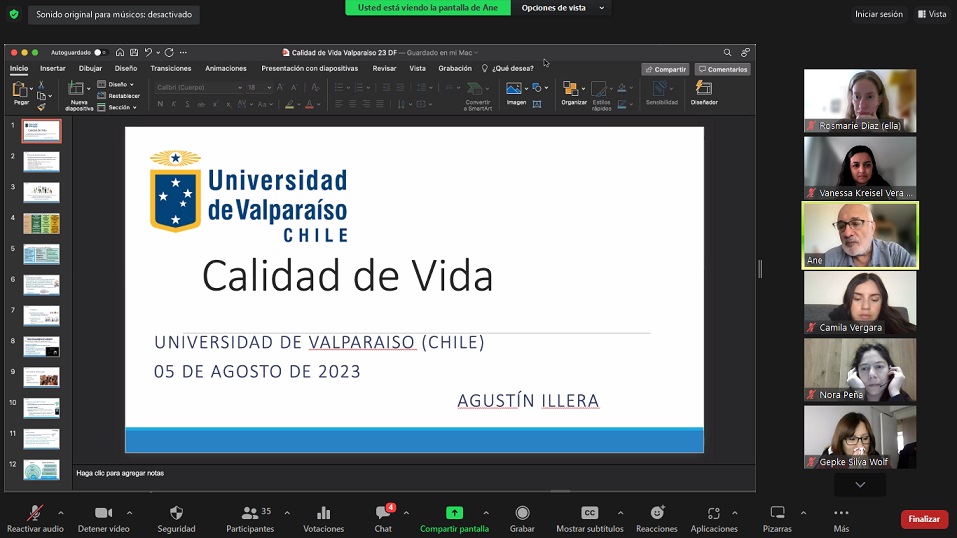Open the Chat panel
The width and height of the screenshot is (957, 538).
tap(383, 518)
